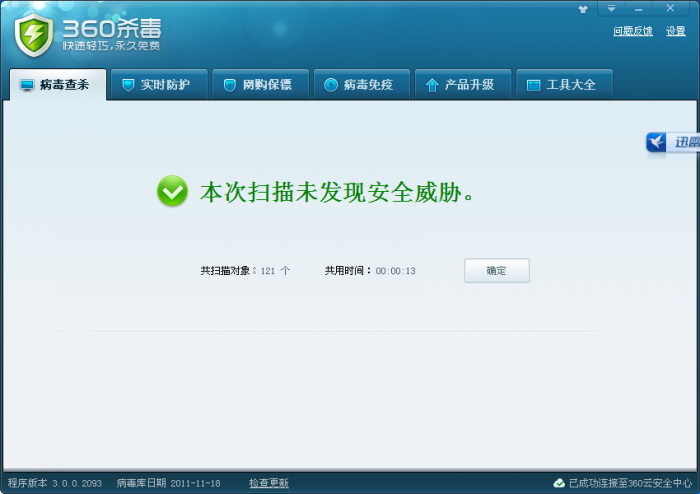This screenshot has height=494, width=700.
Task: Go to the 产品升级 tab
Action: [x=463, y=84]
